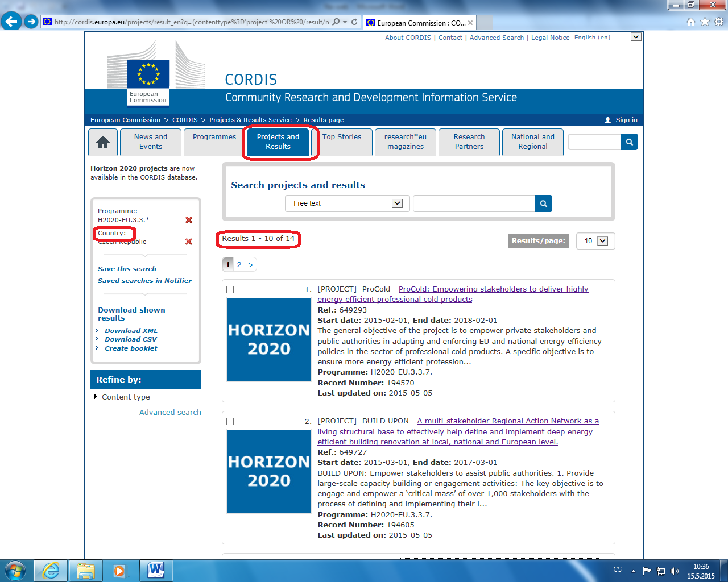Click the BUILD UPON Horizon 2020 thumbnail

[269, 471]
